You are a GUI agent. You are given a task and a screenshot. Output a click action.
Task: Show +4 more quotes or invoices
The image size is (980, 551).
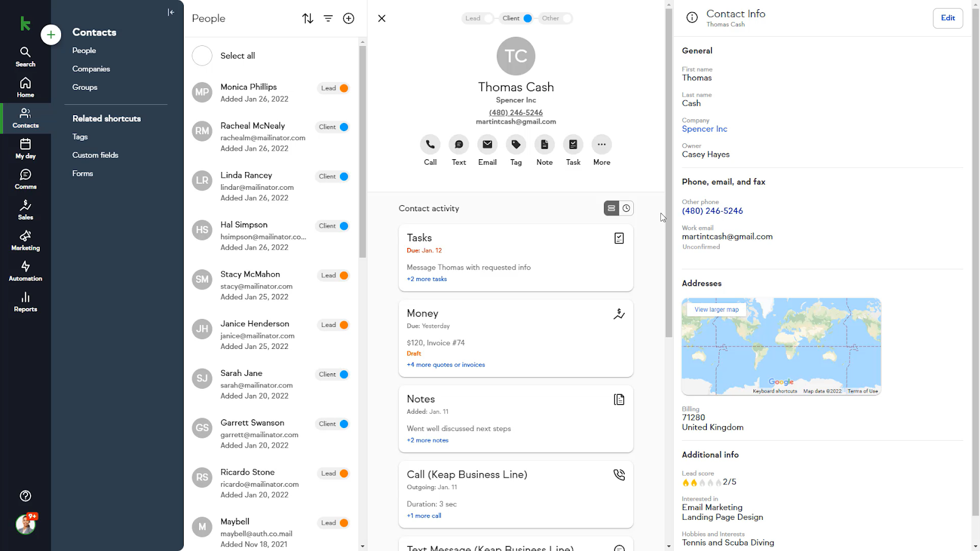[446, 365]
